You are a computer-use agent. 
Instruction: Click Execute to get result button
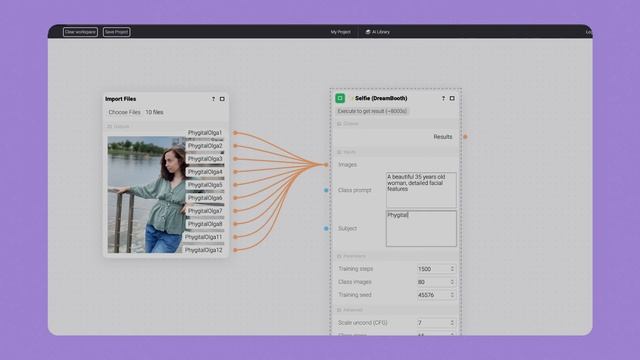[372, 111]
